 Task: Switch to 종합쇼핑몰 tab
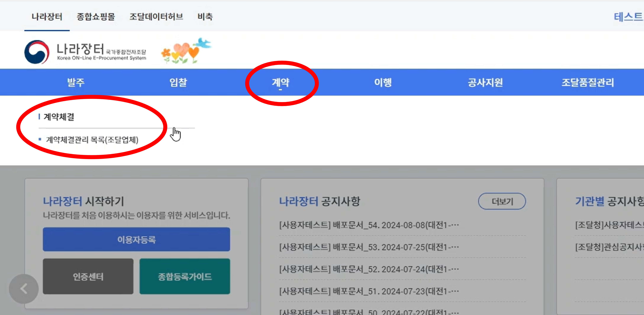pos(96,17)
